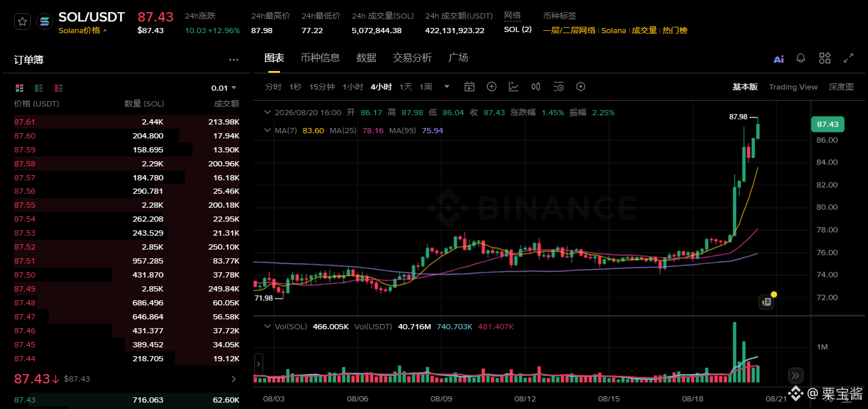Select the 1小时 interval
This screenshot has width=868, height=409.
[x=353, y=87]
